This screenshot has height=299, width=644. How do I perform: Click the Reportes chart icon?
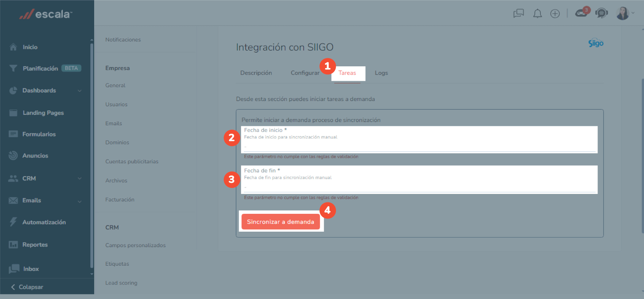click(13, 244)
